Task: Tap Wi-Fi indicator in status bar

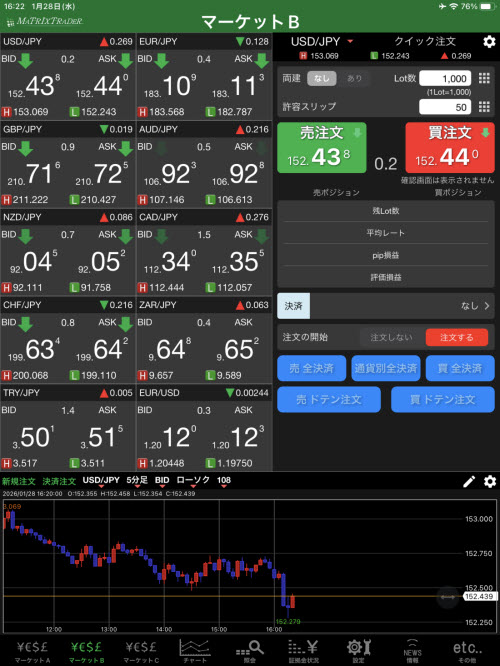Action: tap(453, 6)
